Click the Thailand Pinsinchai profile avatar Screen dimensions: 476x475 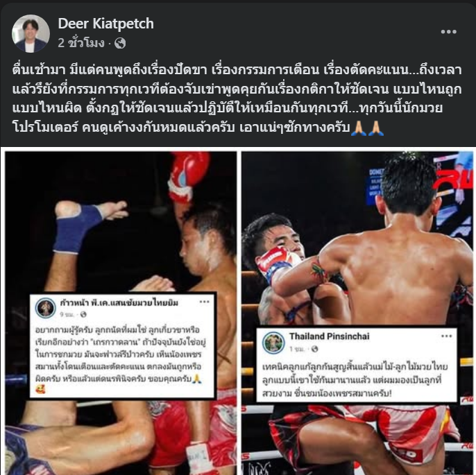(x=273, y=342)
